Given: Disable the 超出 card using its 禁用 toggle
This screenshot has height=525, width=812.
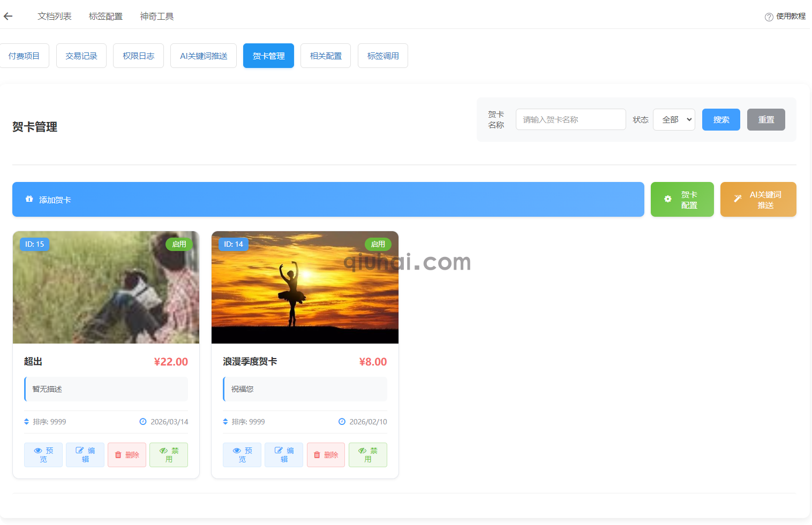Looking at the screenshot, I should coord(169,455).
